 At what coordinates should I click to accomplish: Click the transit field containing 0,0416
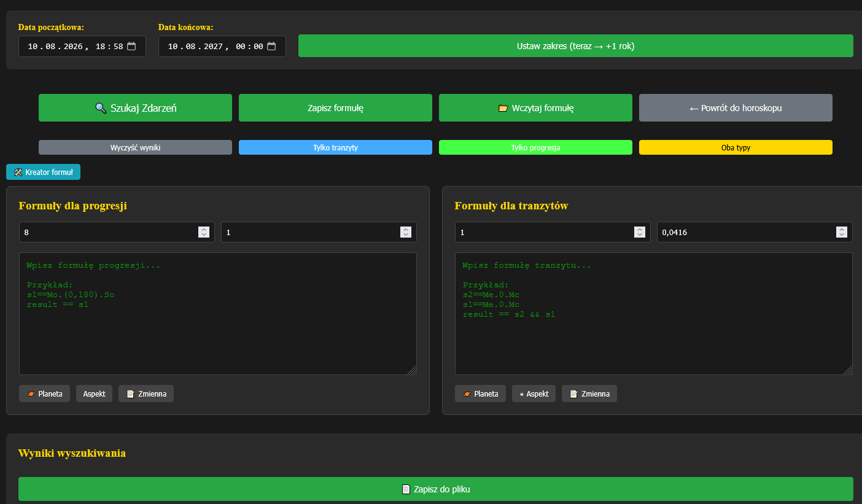(755, 232)
